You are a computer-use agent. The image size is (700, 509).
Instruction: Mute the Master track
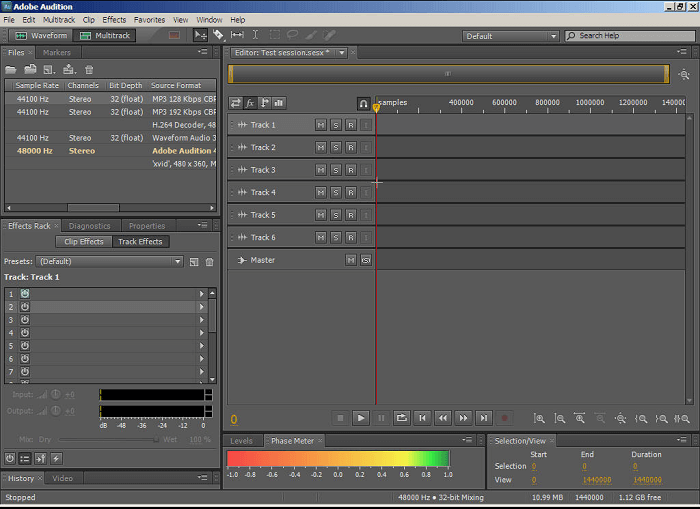tap(351, 260)
